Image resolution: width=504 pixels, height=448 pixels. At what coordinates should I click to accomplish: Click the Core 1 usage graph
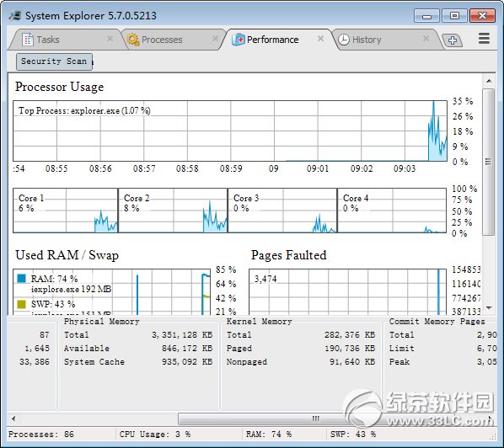point(66,211)
